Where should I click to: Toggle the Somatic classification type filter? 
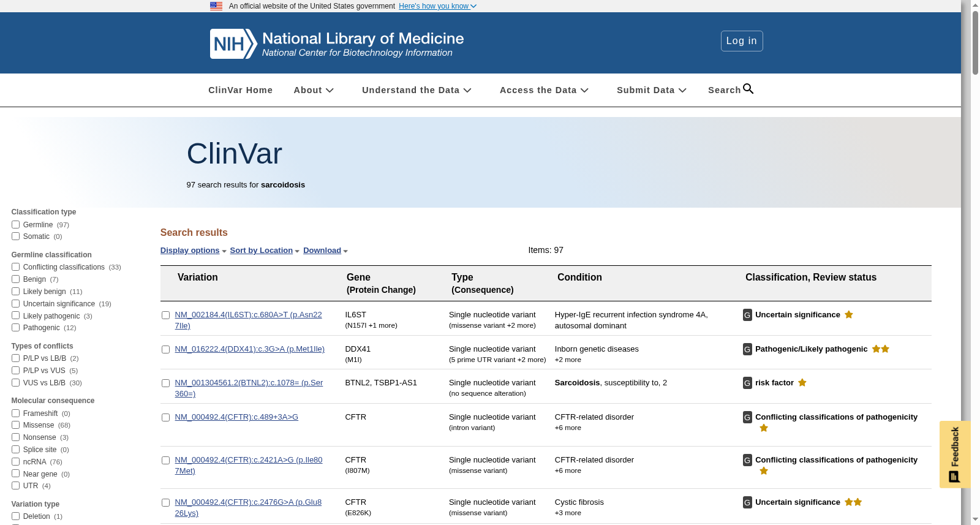click(15, 236)
